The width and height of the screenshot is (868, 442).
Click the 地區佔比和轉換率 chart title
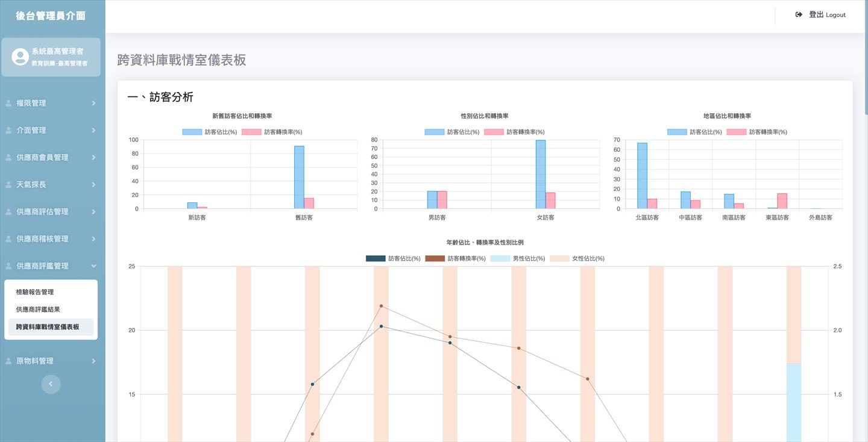click(727, 116)
